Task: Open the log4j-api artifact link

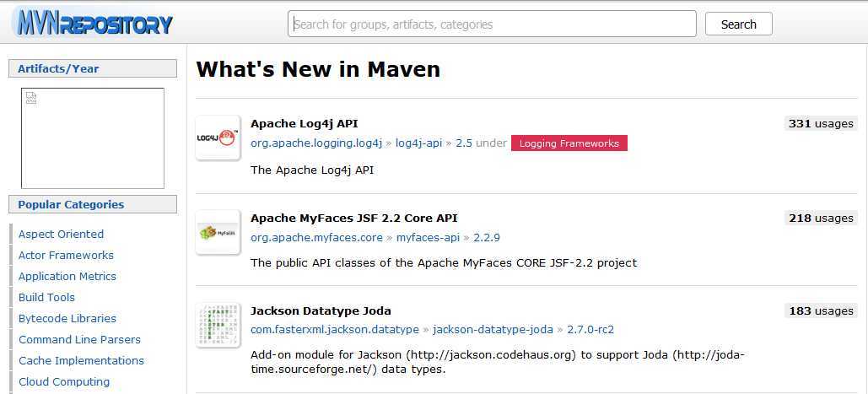Action: pyautogui.click(x=418, y=143)
